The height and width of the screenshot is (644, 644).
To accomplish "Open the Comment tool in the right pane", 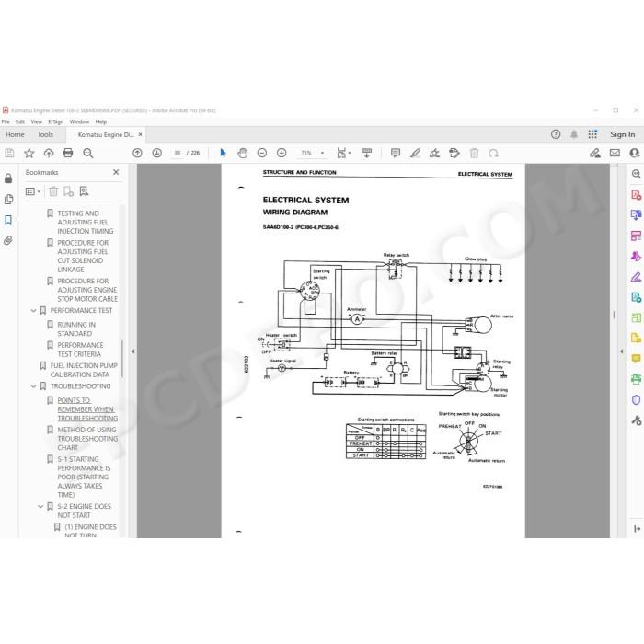I will pyautogui.click(x=636, y=359).
